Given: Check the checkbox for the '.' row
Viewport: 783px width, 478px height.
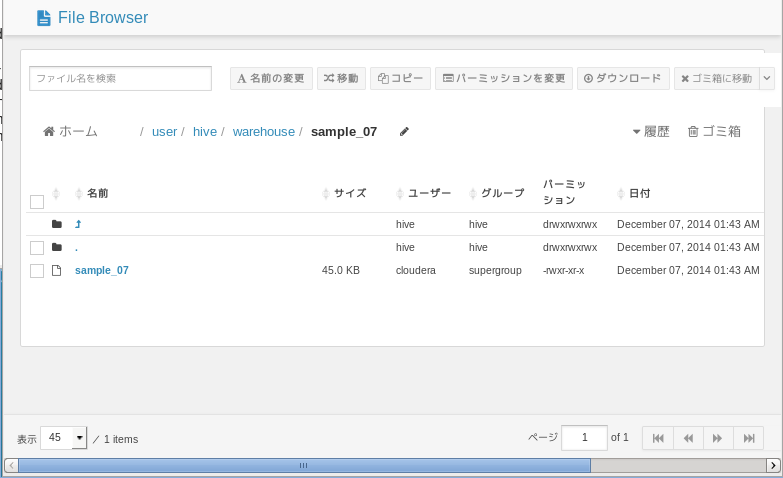Looking at the screenshot, I should point(37,248).
